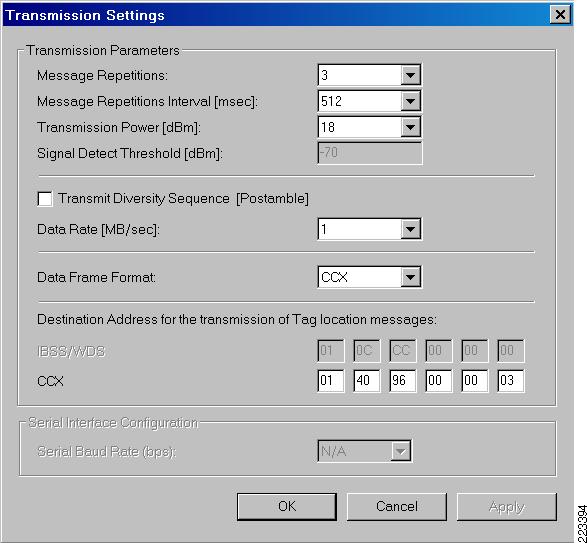Click the Signal Detect Threshold field
Viewport: 587px width, 543px height.
click(370, 153)
